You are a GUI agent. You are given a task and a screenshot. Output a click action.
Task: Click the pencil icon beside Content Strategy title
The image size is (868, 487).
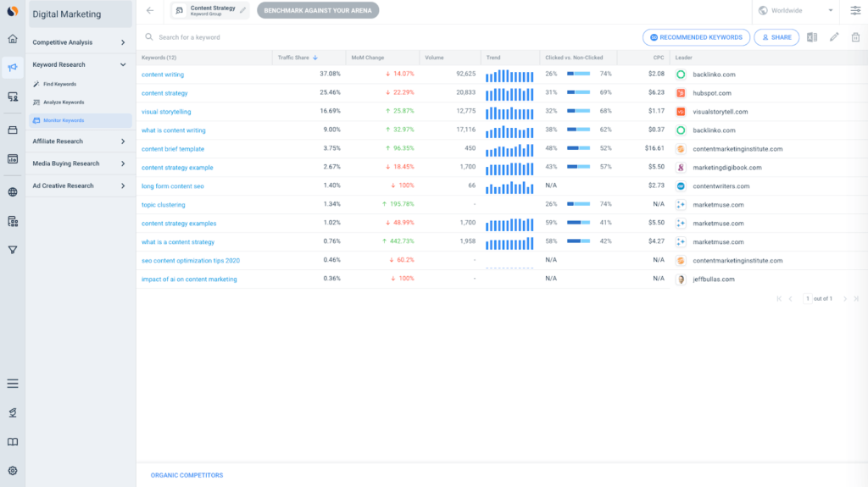point(243,10)
